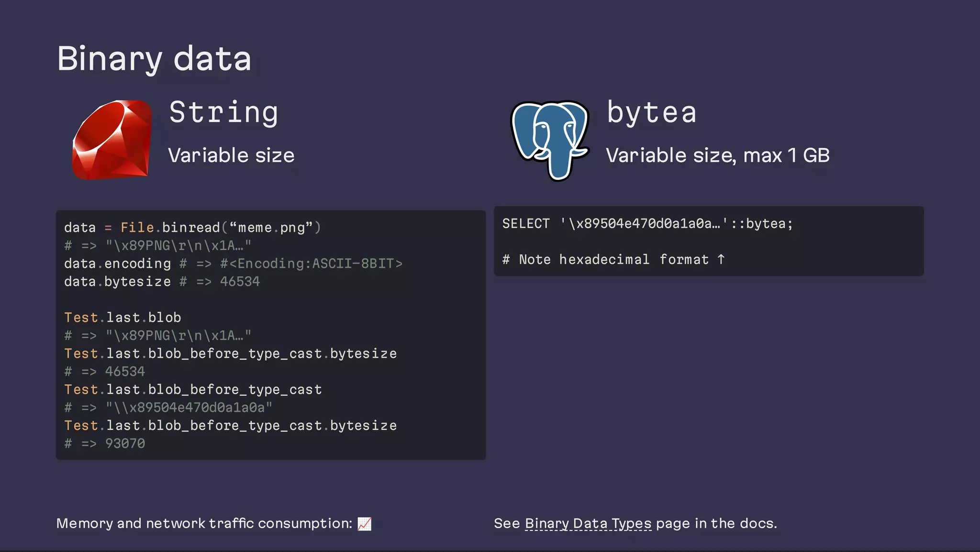The height and width of the screenshot is (552, 980).
Task: Click the 'String' heading
Action: (x=223, y=113)
